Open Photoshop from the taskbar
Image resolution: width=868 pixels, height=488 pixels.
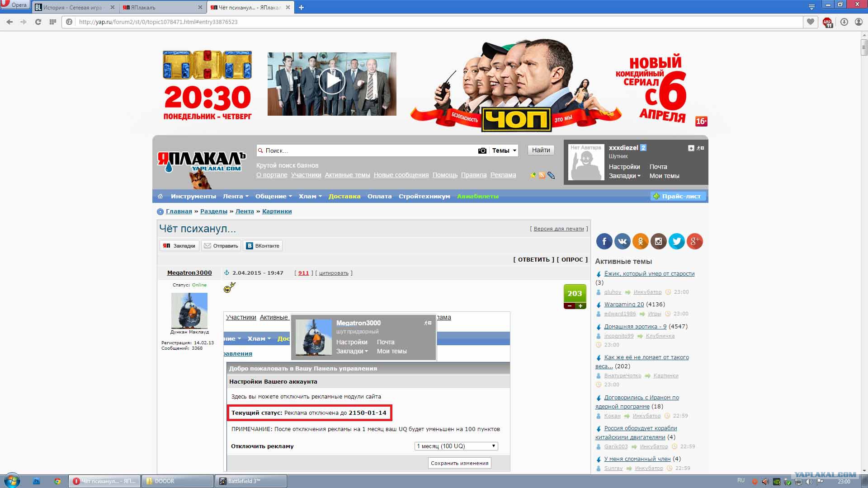(x=37, y=481)
